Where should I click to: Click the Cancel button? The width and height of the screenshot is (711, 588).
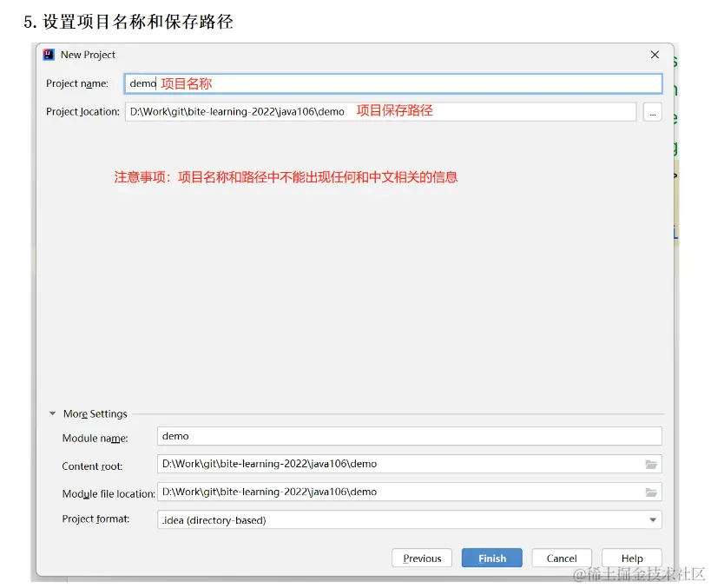pos(562,558)
